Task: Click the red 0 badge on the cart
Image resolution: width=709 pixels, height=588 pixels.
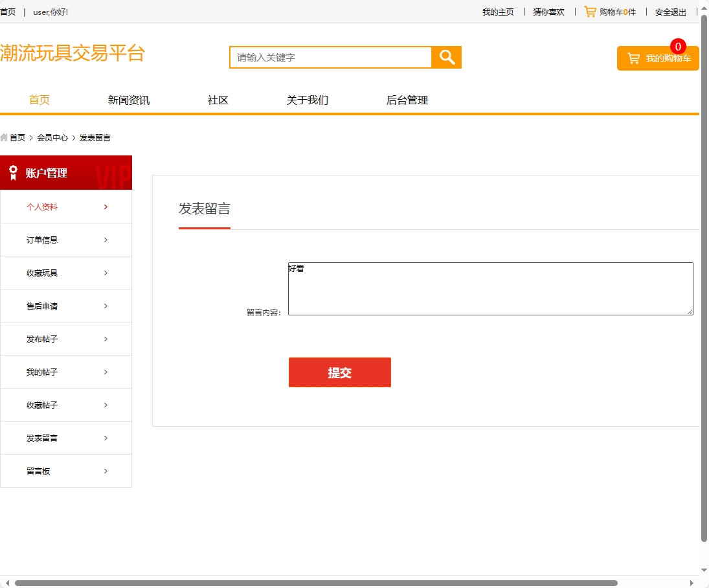Action: pos(678,46)
